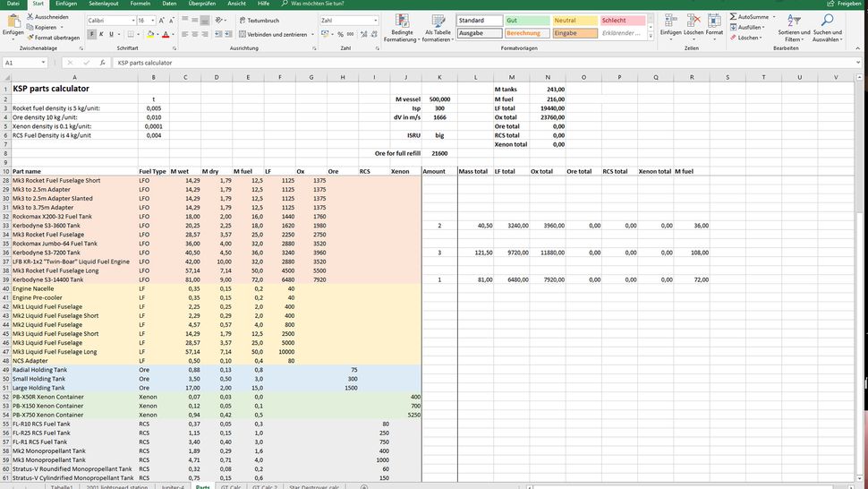
Task: Click the Einfügen paste clipboard icon
Action: 13,21
